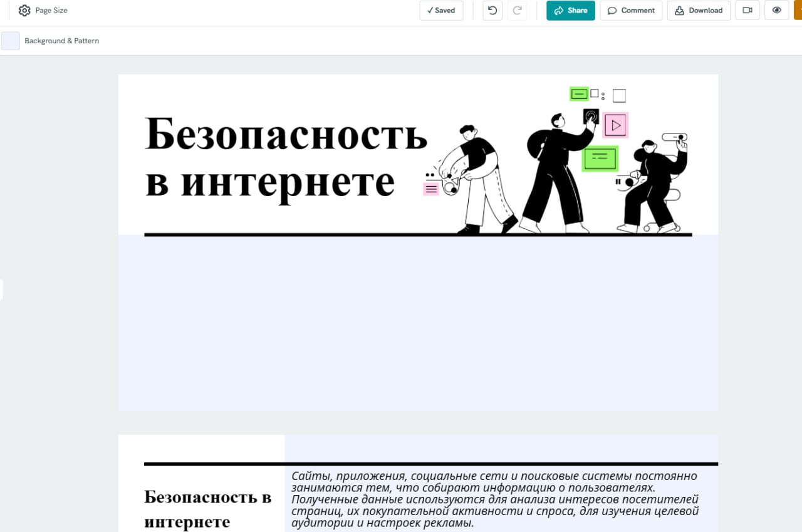Select the small 'Безопасность в интернете' heading
Viewport: 802px width, 532px height.
click(207, 509)
